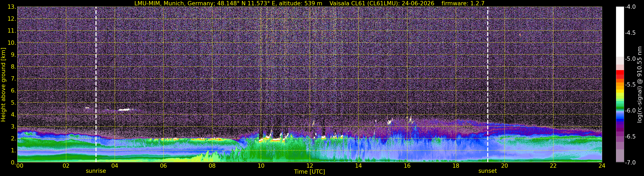Click the 'sunrise' label below the axis
Viewport: 644px width, 176px height.
[96, 171]
